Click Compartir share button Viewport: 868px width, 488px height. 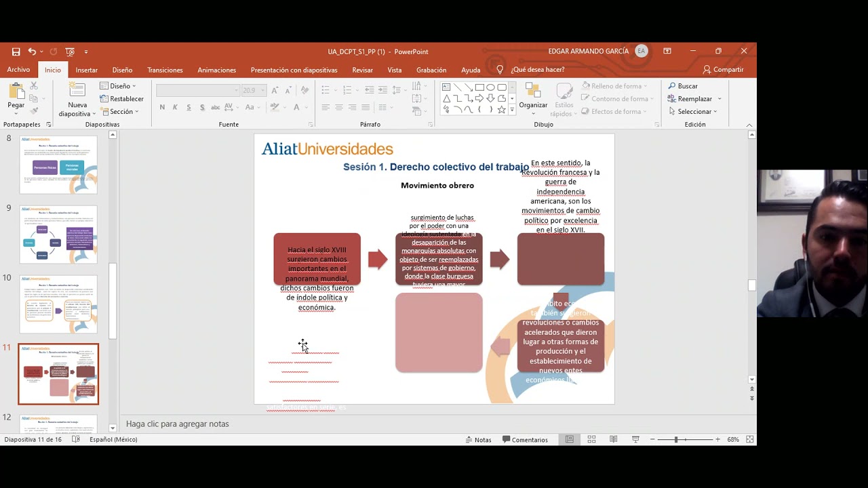click(x=723, y=70)
